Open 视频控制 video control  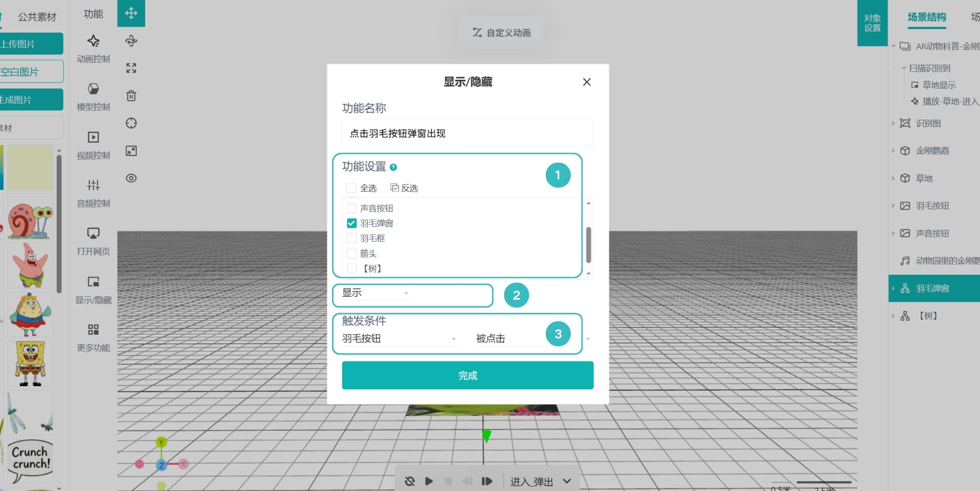point(93,146)
